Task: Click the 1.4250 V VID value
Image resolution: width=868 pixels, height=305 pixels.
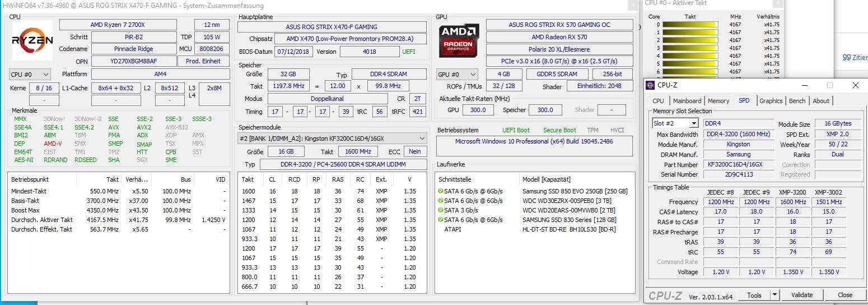Action: pyautogui.click(x=213, y=220)
